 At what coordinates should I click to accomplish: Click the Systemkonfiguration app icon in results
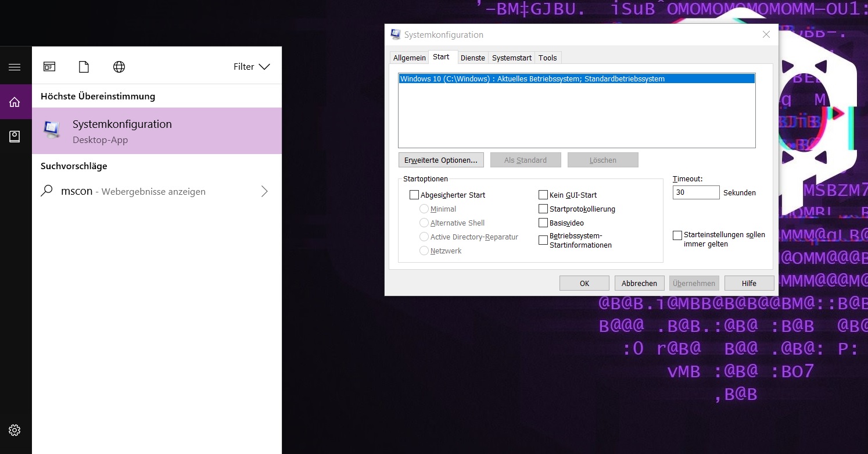[52, 130]
